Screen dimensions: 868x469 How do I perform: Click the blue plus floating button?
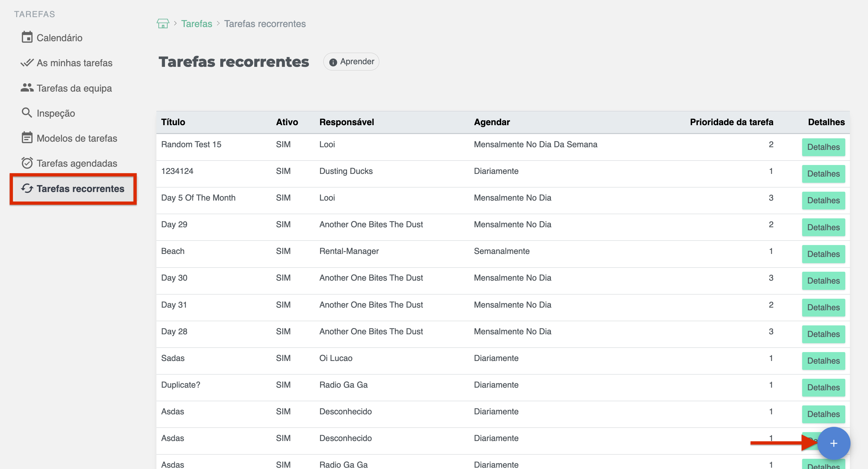[833, 443]
